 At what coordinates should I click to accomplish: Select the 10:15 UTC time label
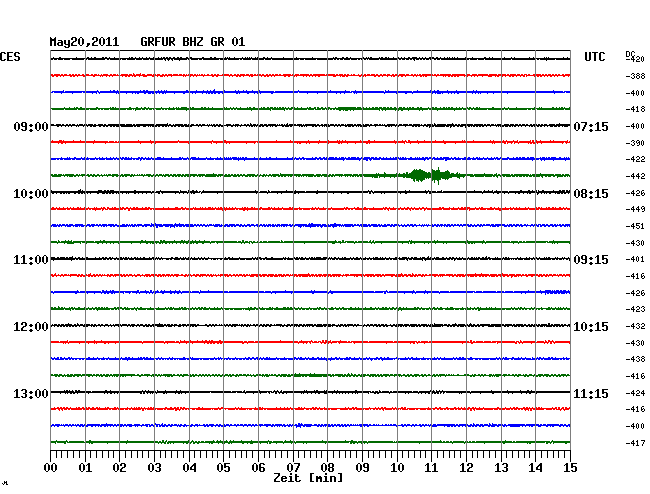point(591,327)
